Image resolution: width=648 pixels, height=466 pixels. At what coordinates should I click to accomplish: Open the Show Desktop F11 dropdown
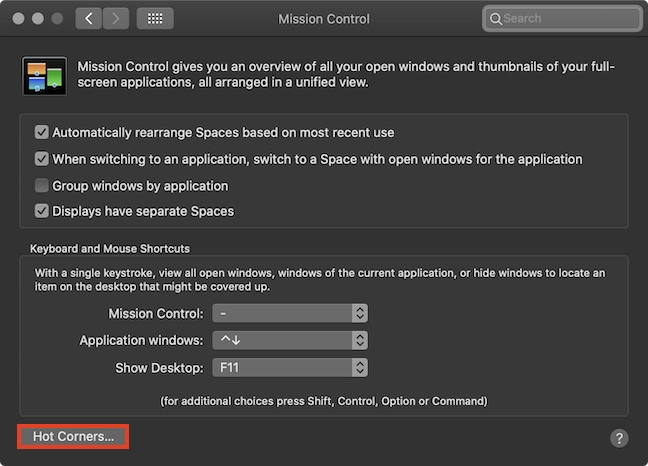[x=290, y=368]
